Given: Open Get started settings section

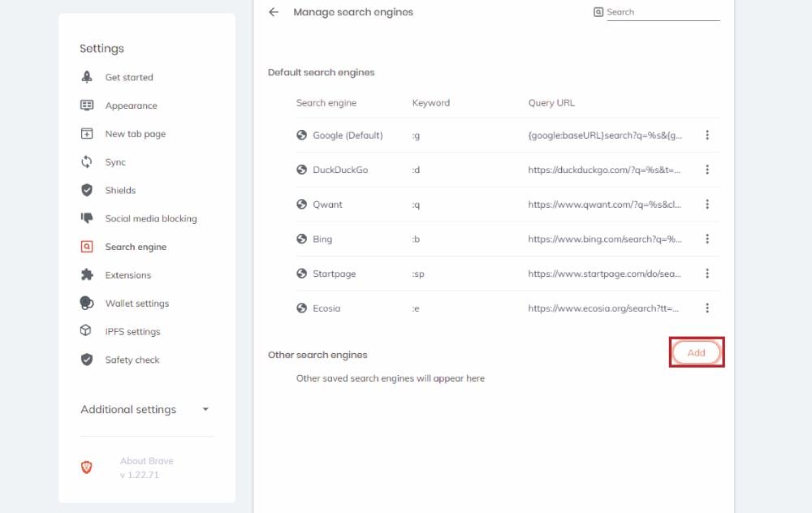Looking at the screenshot, I should coord(129,77).
